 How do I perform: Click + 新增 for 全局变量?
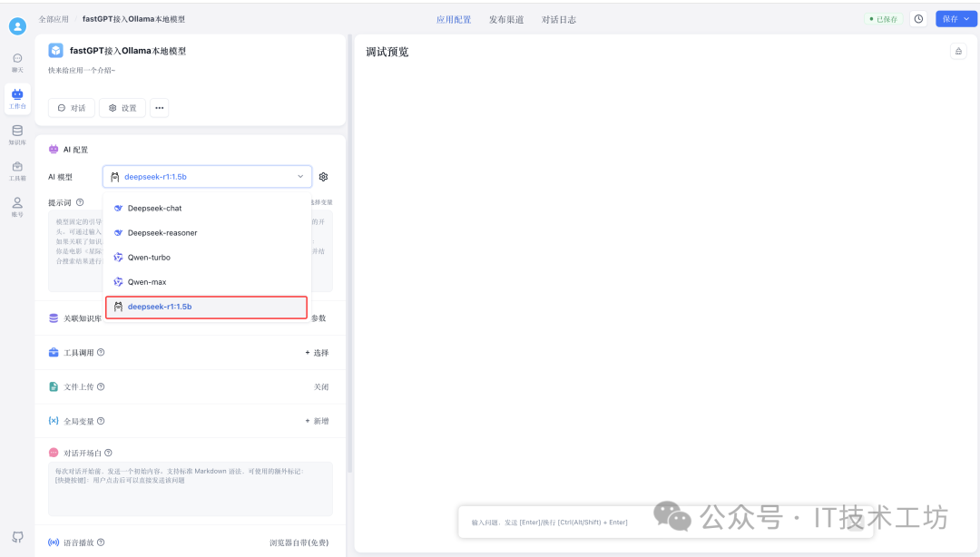pyautogui.click(x=317, y=421)
